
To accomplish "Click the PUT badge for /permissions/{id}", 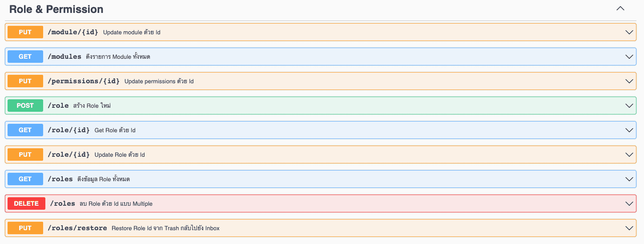I will click(x=25, y=81).
